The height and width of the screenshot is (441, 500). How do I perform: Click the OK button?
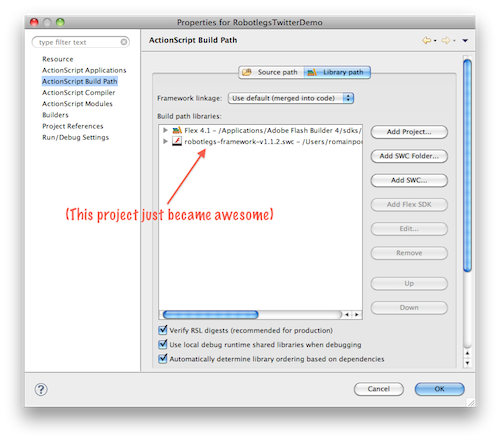coord(439,389)
